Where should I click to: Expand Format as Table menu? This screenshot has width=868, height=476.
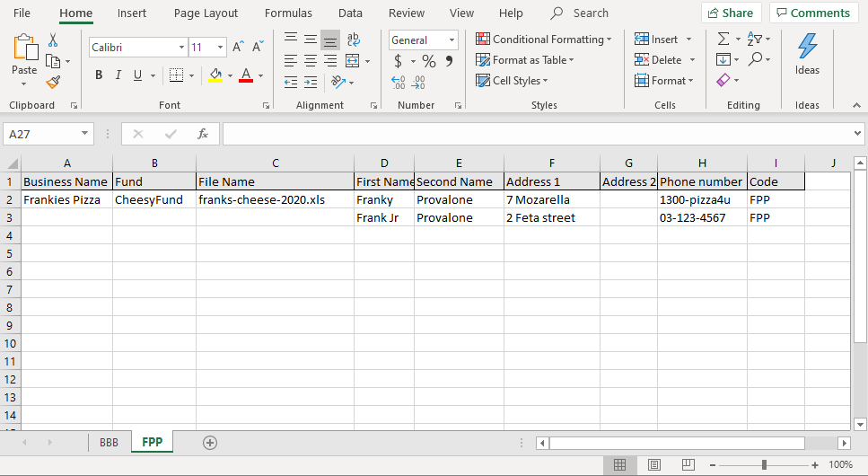pos(571,60)
